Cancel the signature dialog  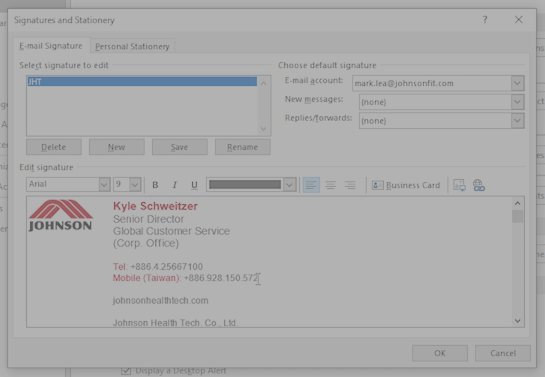click(503, 353)
